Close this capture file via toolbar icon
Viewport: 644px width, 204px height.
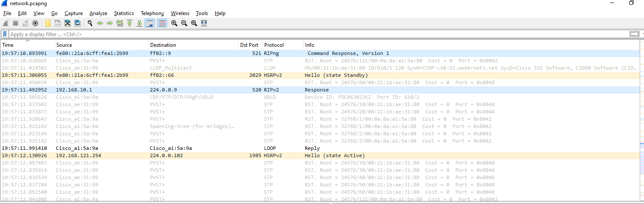tap(68, 23)
